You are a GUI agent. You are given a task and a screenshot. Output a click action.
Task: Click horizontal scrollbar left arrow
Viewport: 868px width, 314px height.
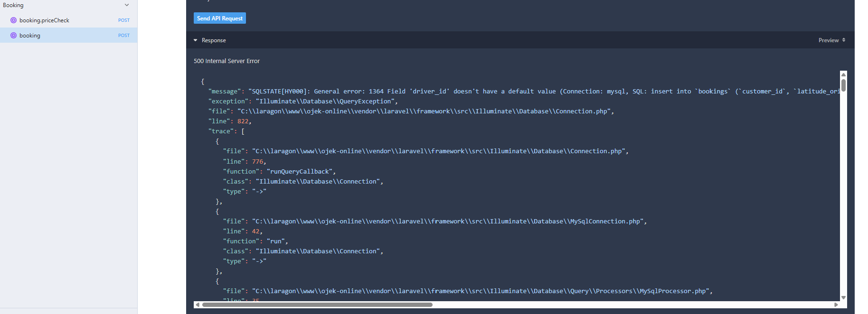[x=198, y=305]
